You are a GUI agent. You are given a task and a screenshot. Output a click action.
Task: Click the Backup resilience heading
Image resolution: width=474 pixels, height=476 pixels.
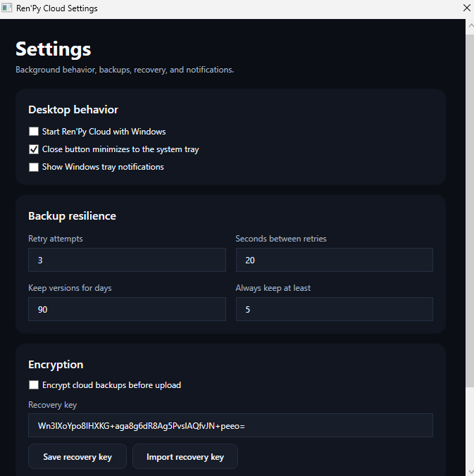click(x=73, y=216)
